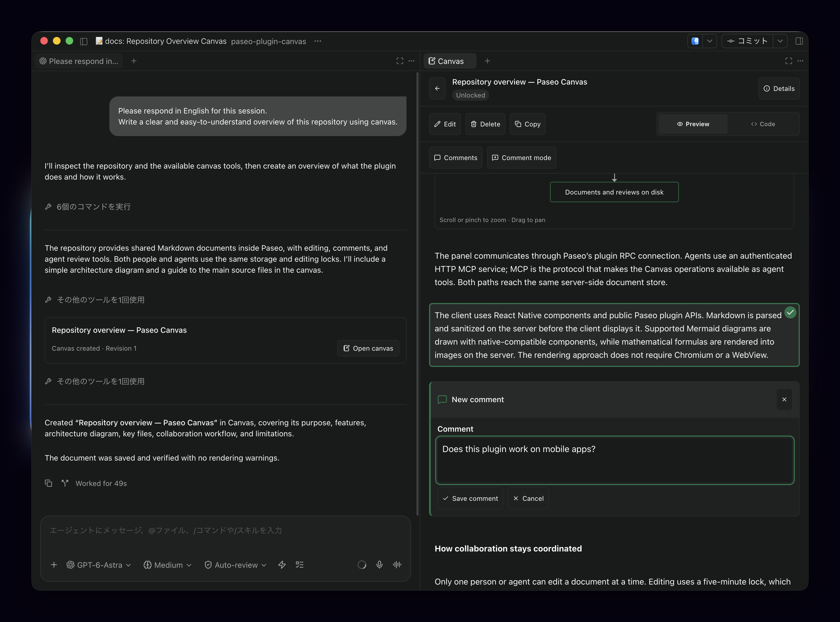Open the three-dot menu beside paseo-plugin-canvas
840x622 pixels.
(x=318, y=41)
